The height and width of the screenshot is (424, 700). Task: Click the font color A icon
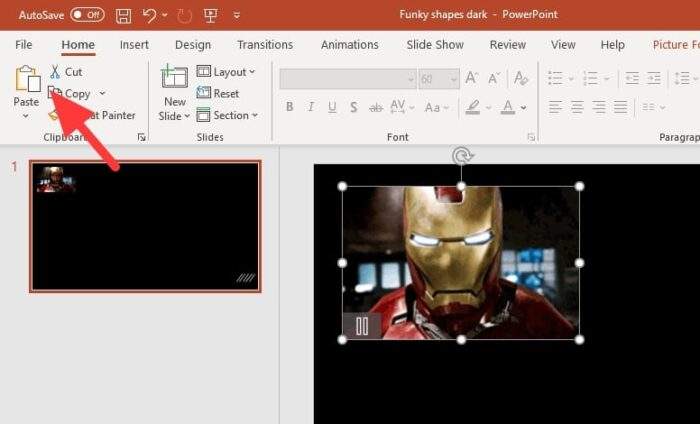508,107
